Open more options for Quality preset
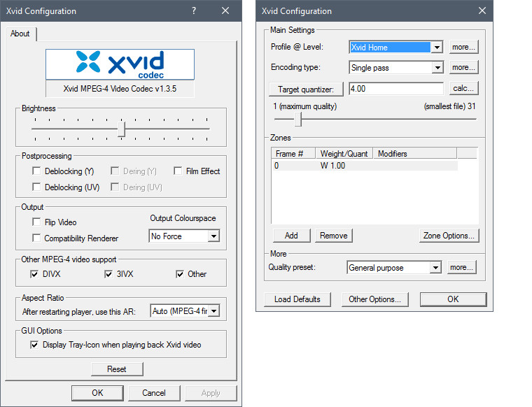This screenshot has width=532, height=407. (462, 267)
